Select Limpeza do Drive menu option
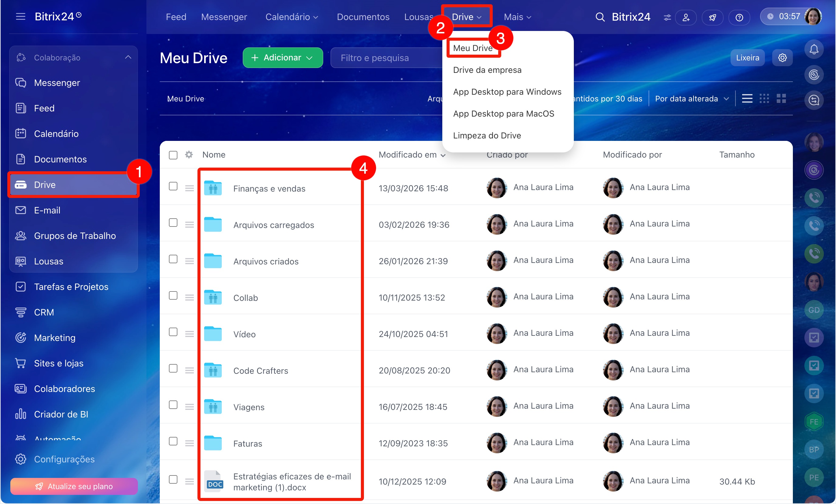The image size is (836, 504). coord(487,135)
